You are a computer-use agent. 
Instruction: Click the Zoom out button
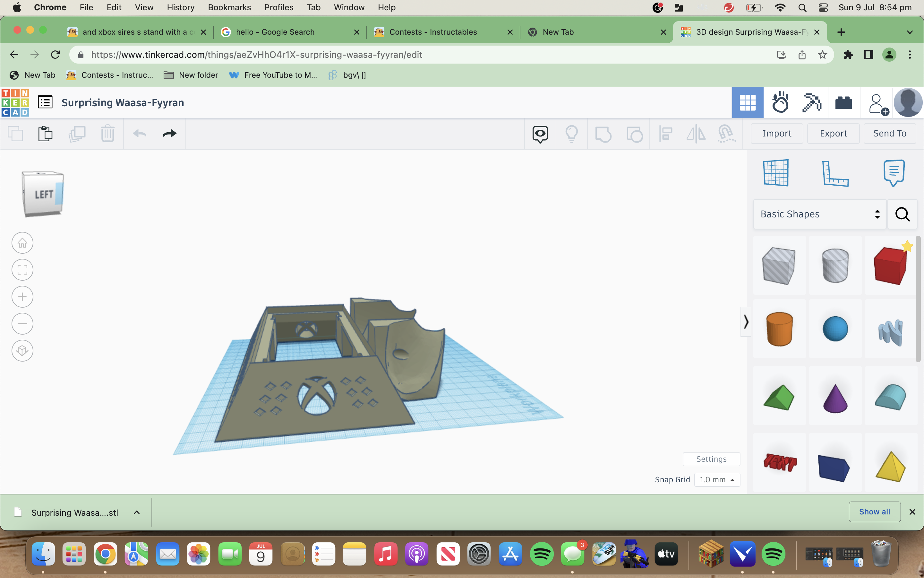tap(22, 324)
